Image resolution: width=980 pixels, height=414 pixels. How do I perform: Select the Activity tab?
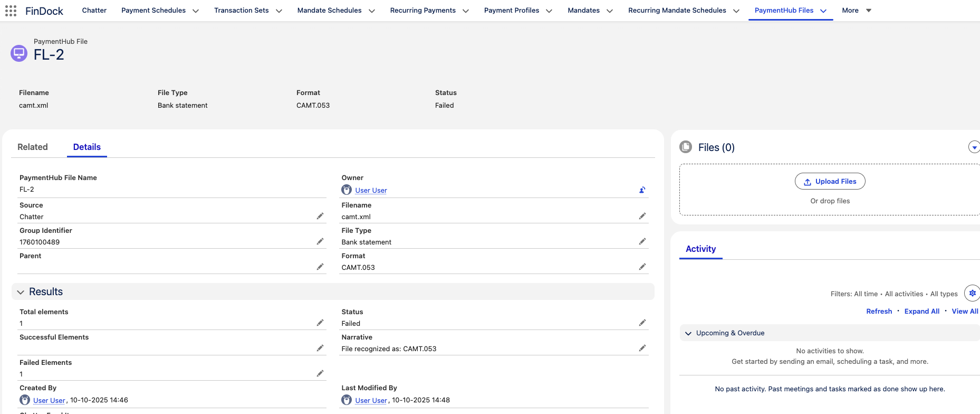[x=700, y=249]
